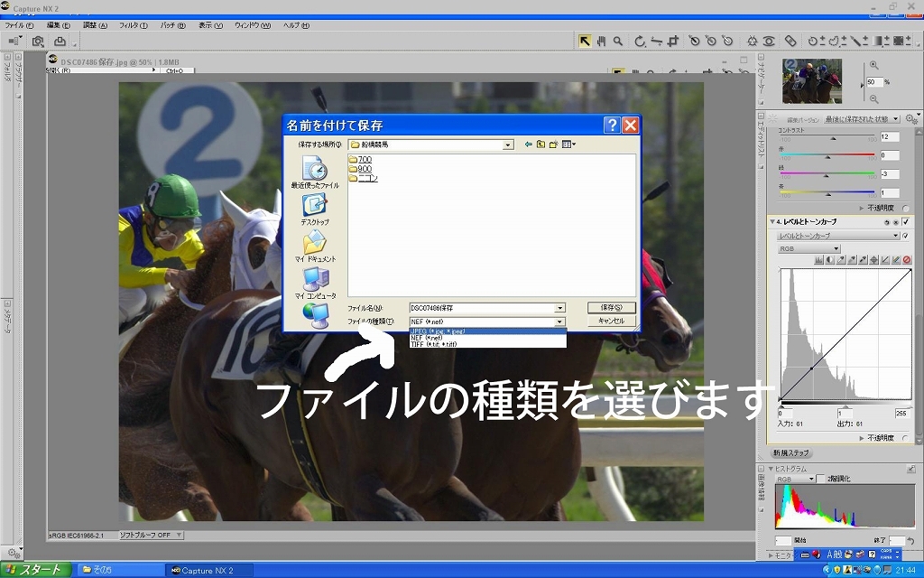
Task: Open Recent Files location in save dialog
Action: click(315, 172)
